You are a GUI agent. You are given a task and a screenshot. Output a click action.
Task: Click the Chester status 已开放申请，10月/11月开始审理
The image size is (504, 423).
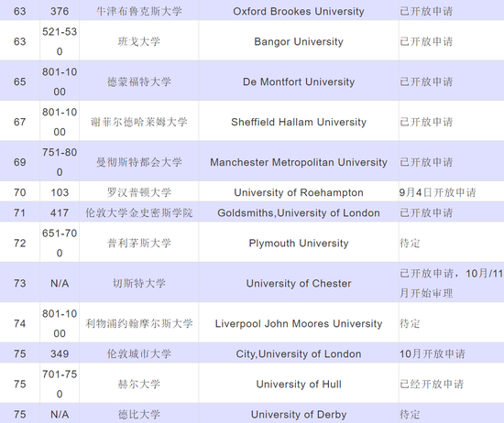(451, 283)
